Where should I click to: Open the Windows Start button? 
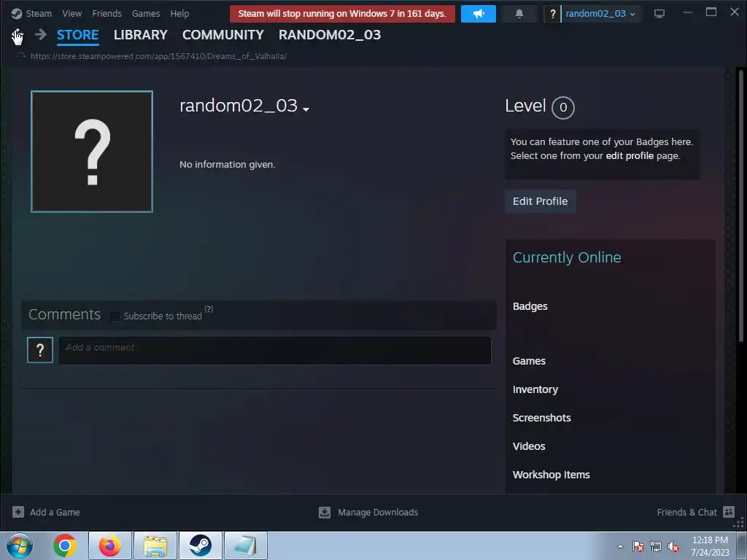(x=20, y=545)
